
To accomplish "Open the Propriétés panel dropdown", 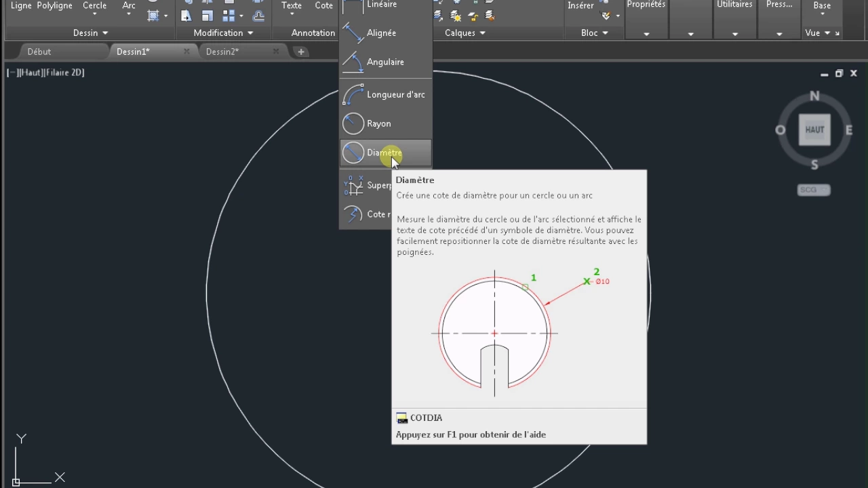I will (646, 33).
